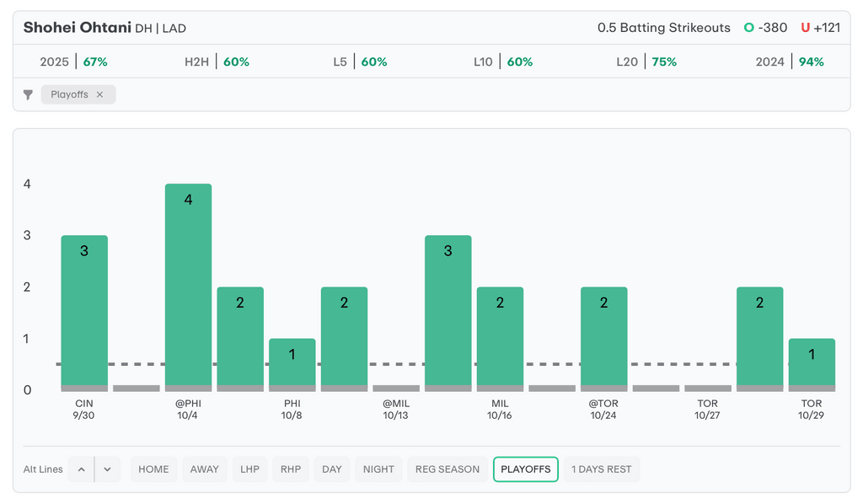
Task: Click the CIN 9/30 bar showing 3
Action: (x=84, y=312)
